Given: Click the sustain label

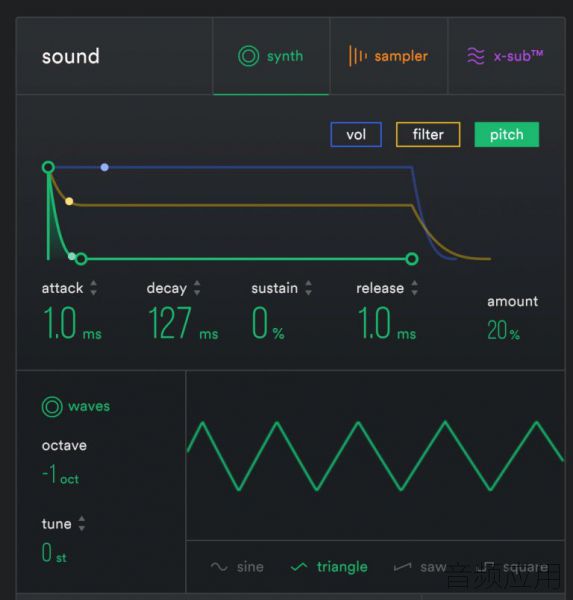Looking at the screenshot, I should click(274, 288).
